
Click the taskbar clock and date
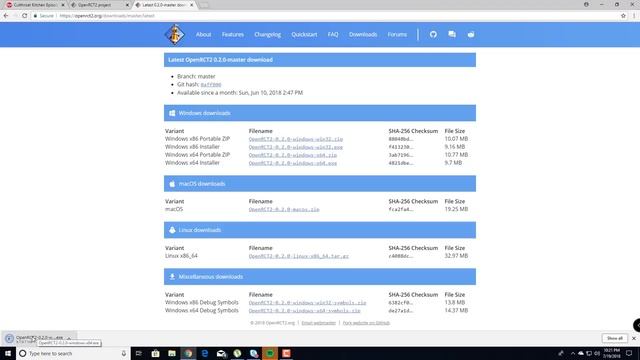coord(611,353)
